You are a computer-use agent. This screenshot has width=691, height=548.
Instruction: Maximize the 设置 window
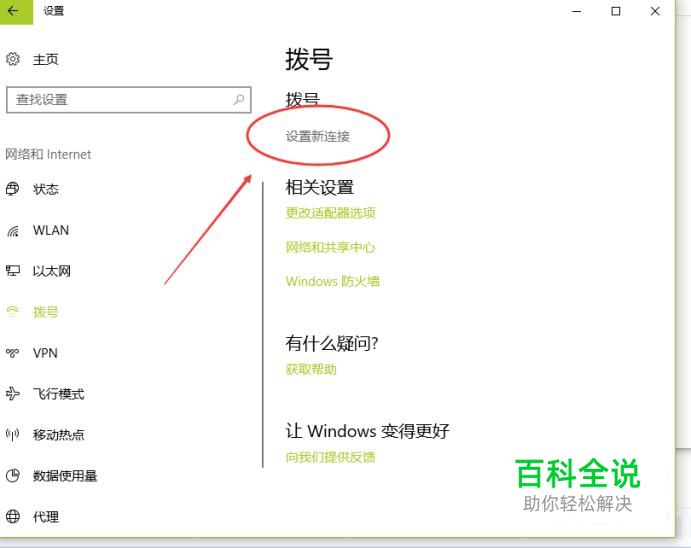616,11
